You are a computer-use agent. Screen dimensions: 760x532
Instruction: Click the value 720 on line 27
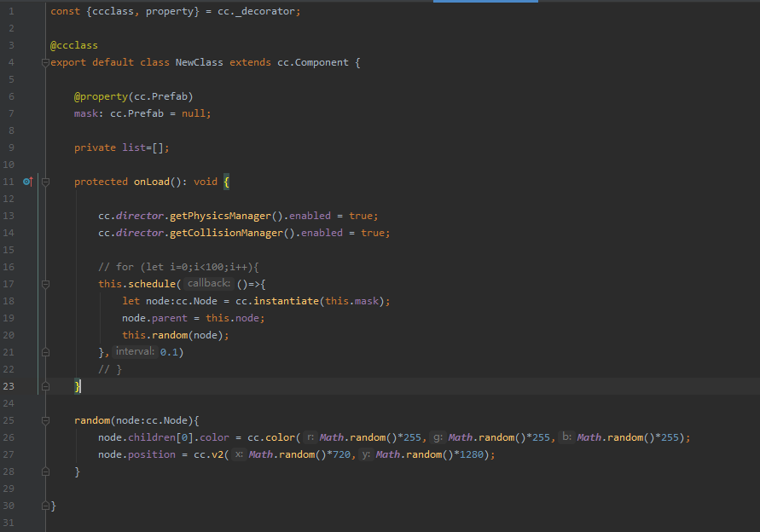(342, 454)
